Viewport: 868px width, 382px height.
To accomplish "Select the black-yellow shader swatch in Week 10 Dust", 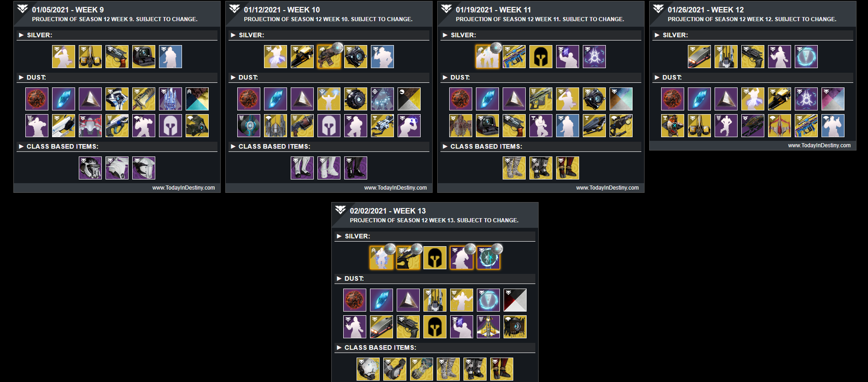I will point(409,99).
